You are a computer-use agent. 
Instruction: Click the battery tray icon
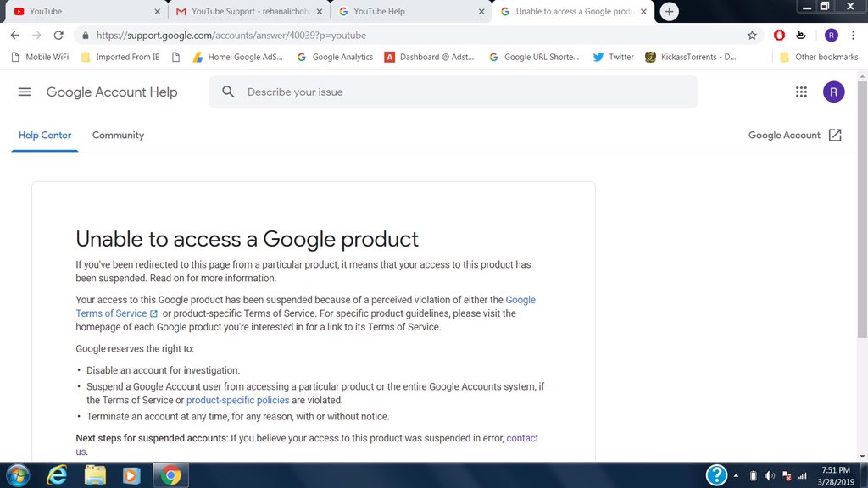[x=753, y=476]
